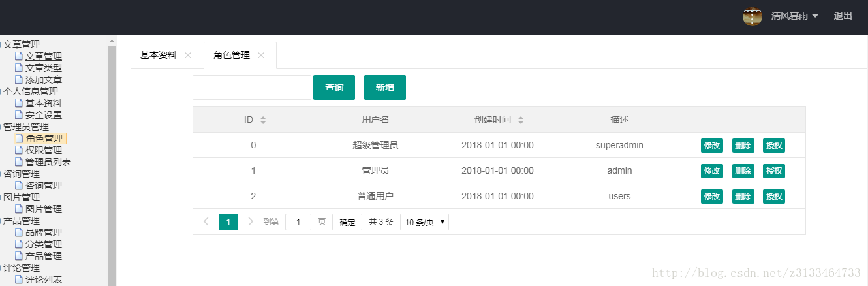
Task: Click the page jump number field
Action: (298, 222)
